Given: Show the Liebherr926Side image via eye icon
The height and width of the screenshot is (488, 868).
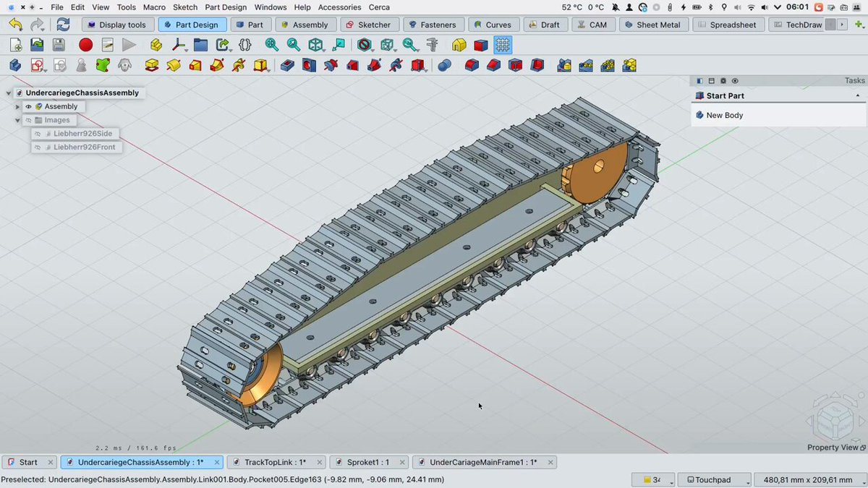Looking at the screenshot, I should [x=38, y=134].
